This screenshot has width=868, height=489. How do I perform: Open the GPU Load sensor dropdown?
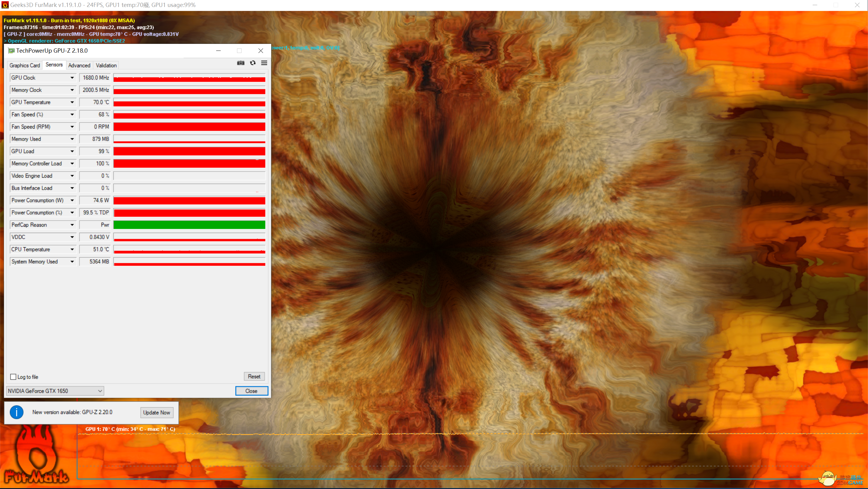click(72, 151)
